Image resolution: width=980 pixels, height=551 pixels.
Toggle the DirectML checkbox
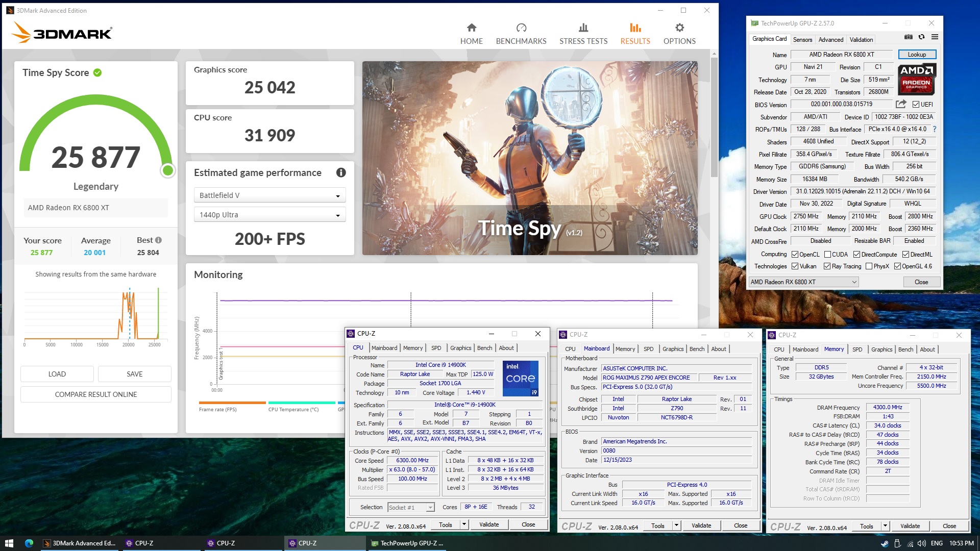tap(905, 254)
